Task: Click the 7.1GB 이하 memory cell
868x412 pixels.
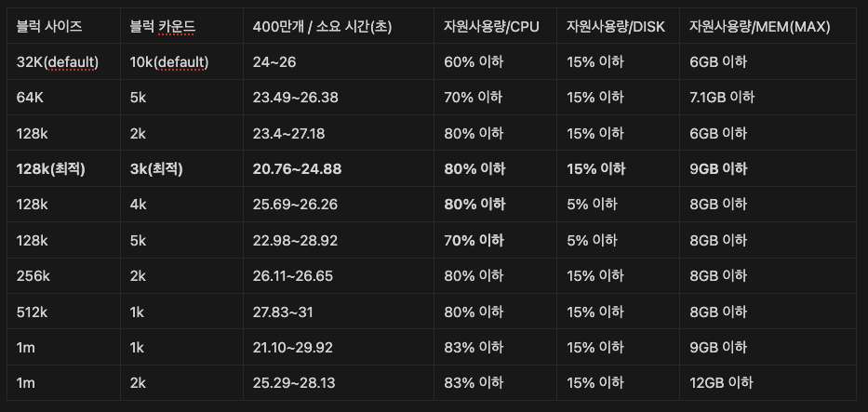Action: [768, 98]
